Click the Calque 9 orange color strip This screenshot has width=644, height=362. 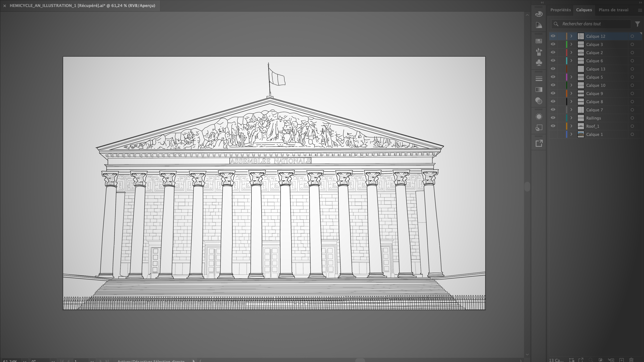(x=566, y=93)
